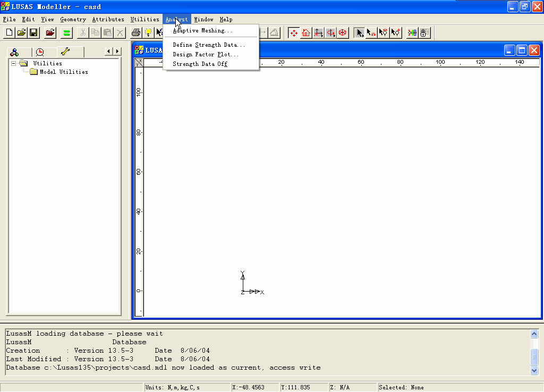This screenshot has width=544, height=392.
Task: Choose Strength Data Off menu entry
Action: pos(211,64)
